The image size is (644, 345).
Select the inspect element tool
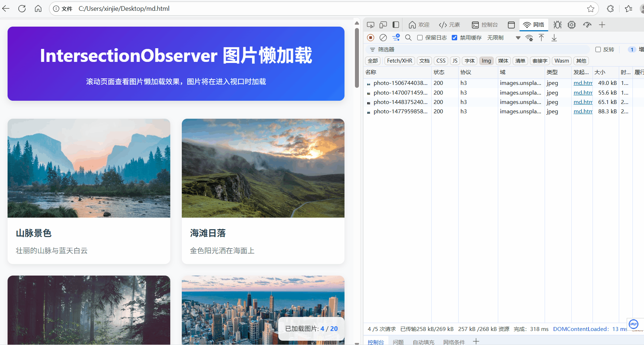tap(370, 24)
